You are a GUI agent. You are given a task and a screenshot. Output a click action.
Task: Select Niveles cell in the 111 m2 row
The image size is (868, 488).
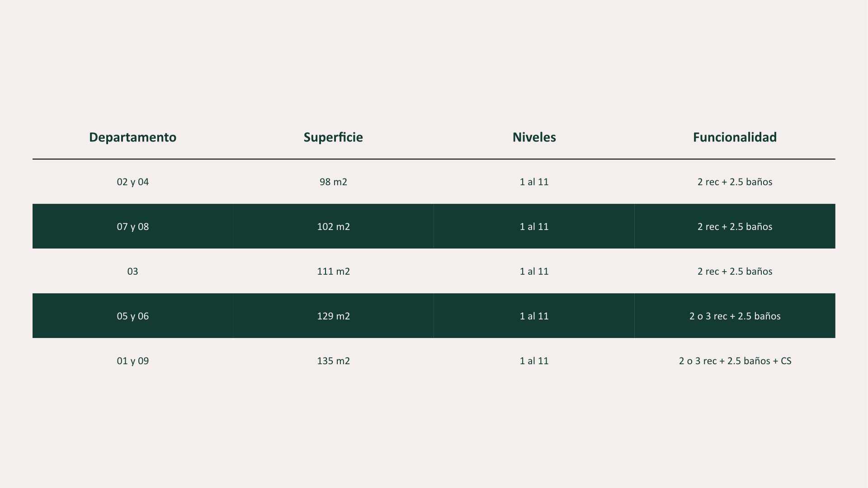click(534, 271)
